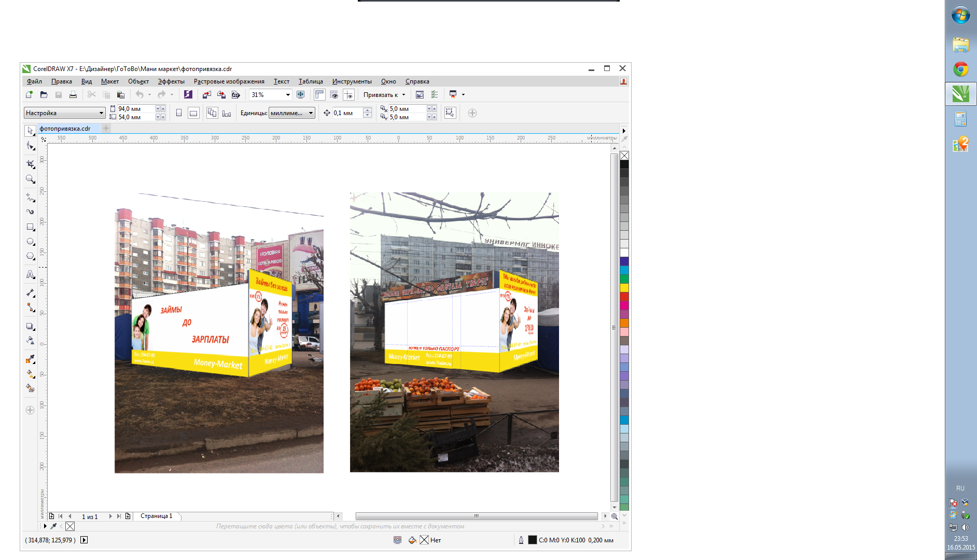Open the Инструменты menu
The width and height of the screenshot is (977, 560).
click(352, 81)
